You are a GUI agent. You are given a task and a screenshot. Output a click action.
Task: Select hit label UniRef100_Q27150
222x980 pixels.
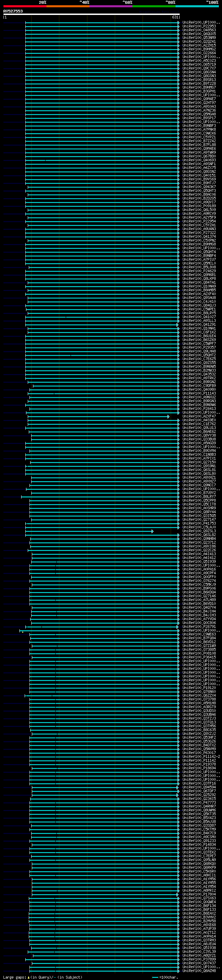[x=199, y=462]
